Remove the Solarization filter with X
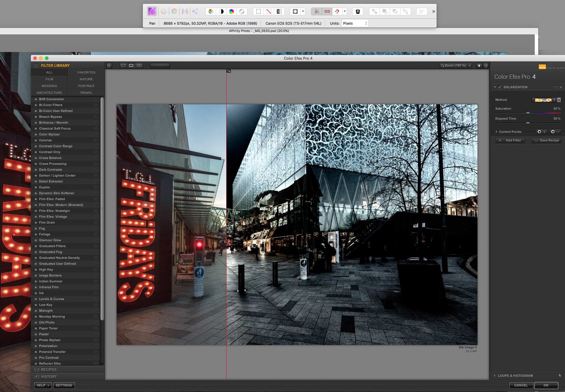Screen dimensions: 565x392 (561, 87)
